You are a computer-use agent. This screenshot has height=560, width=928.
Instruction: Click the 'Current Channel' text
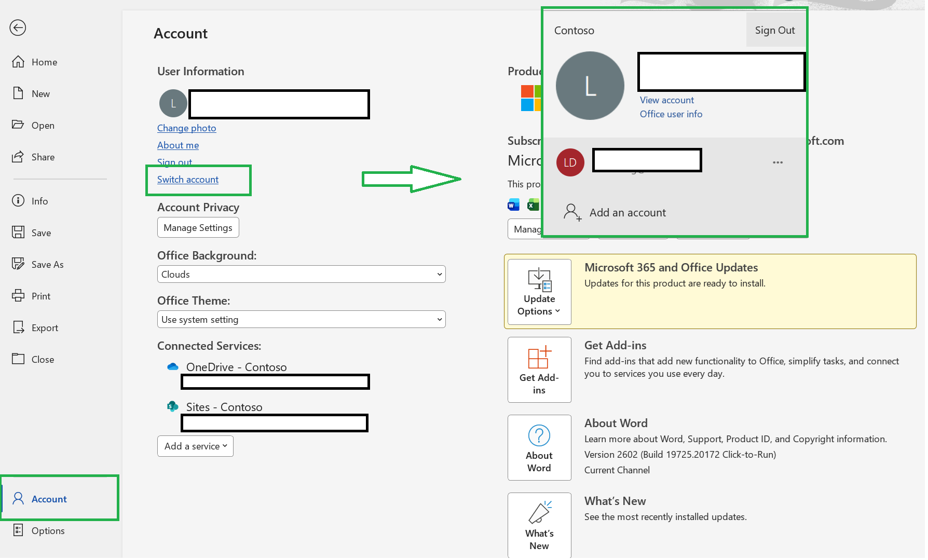tap(617, 470)
